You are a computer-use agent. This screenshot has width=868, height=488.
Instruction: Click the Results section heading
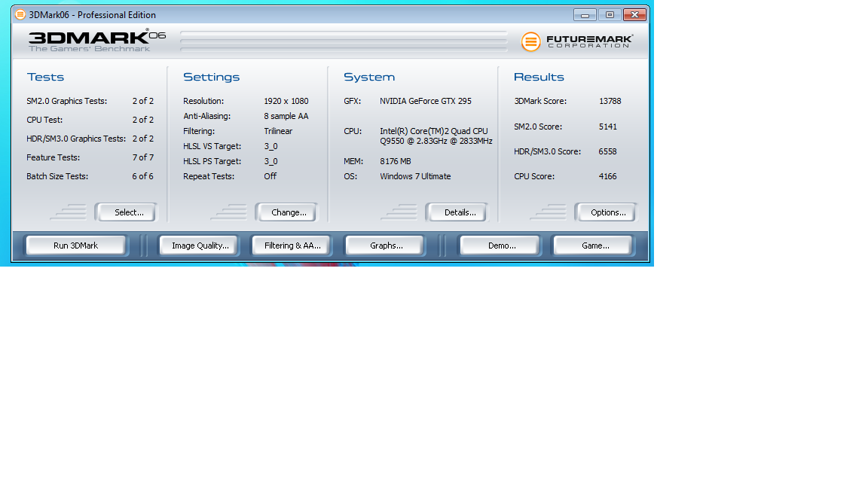[x=539, y=77]
